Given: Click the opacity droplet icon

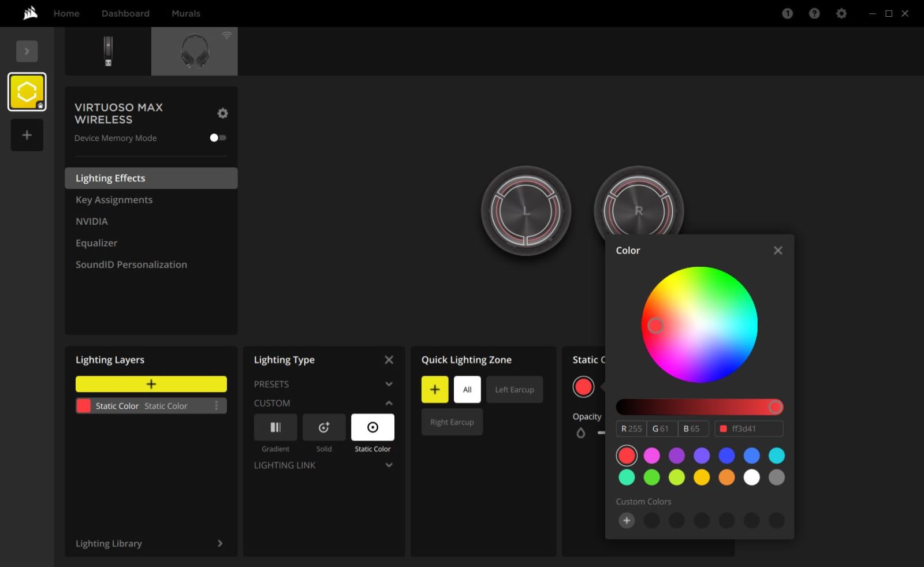Looking at the screenshot, I should (581, 432).
